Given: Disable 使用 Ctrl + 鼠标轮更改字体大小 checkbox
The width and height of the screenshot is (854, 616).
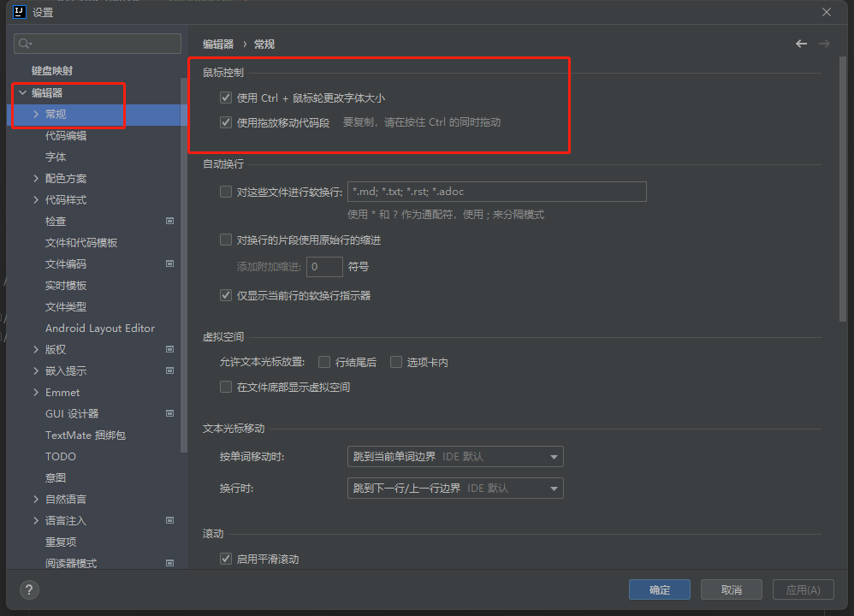Looking at the screenshot, I should (x=226, y=98).
